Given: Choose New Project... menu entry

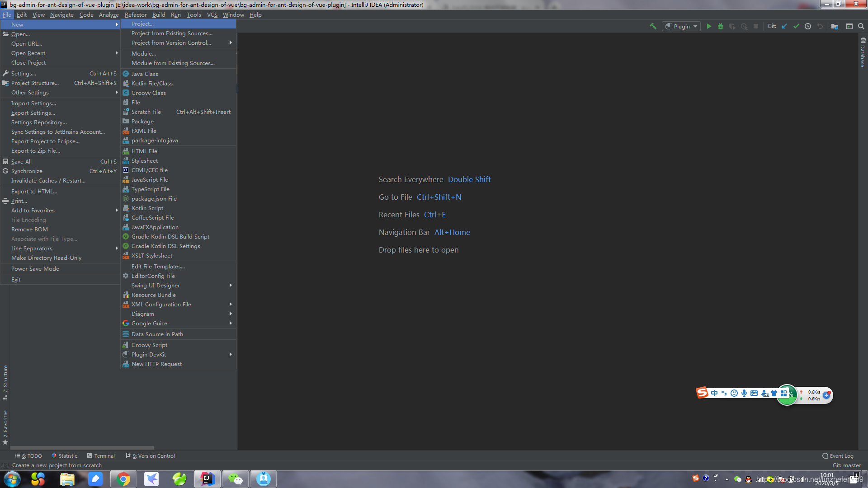Looking at the screenshot, I should [179, 24].
